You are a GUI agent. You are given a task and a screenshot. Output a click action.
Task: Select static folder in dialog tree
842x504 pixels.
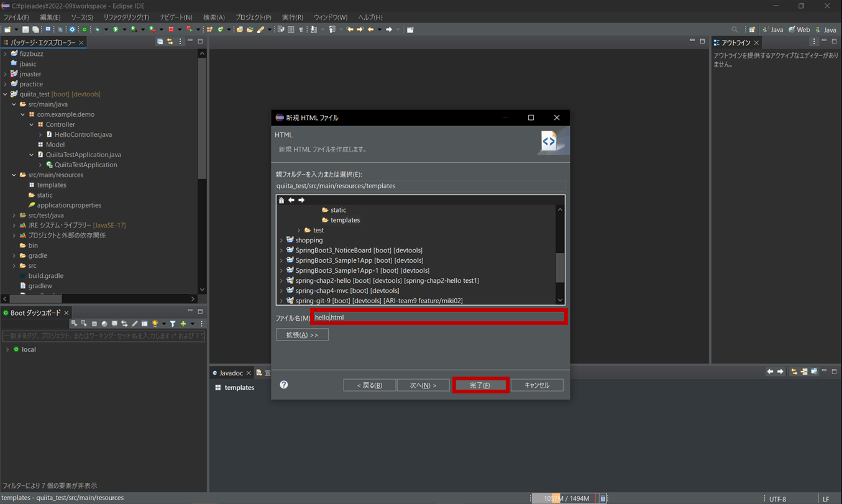point(338,210)
